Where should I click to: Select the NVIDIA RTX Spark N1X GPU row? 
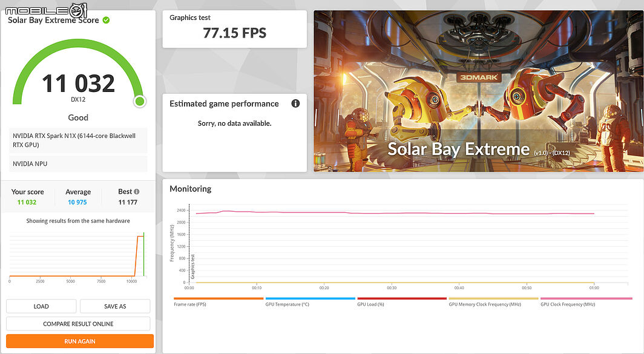(x=78, y=140)
